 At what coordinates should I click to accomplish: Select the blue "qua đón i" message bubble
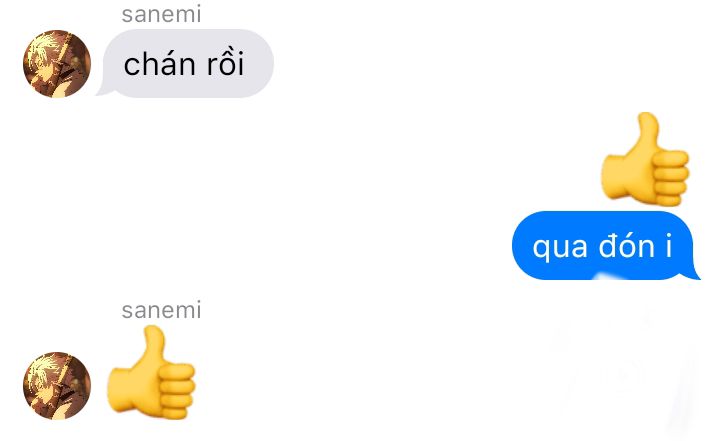(x=606, y=245)
